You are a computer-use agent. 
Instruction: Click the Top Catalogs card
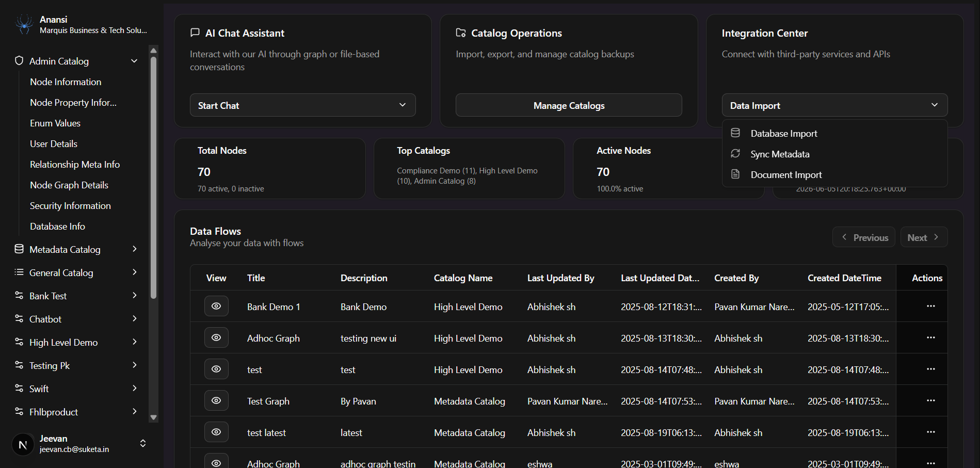pos(469,168)
